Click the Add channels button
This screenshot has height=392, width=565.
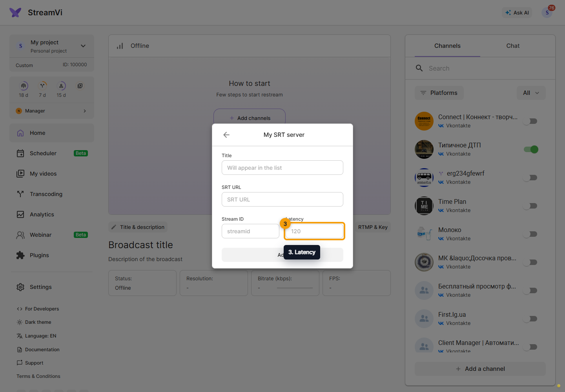[250, 118]
